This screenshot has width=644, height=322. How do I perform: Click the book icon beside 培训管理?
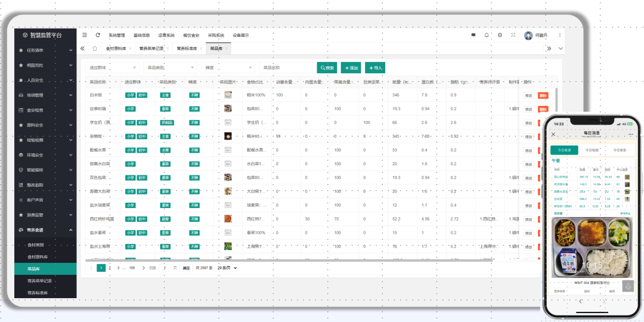pyautogui.click(x=21, y=95)
